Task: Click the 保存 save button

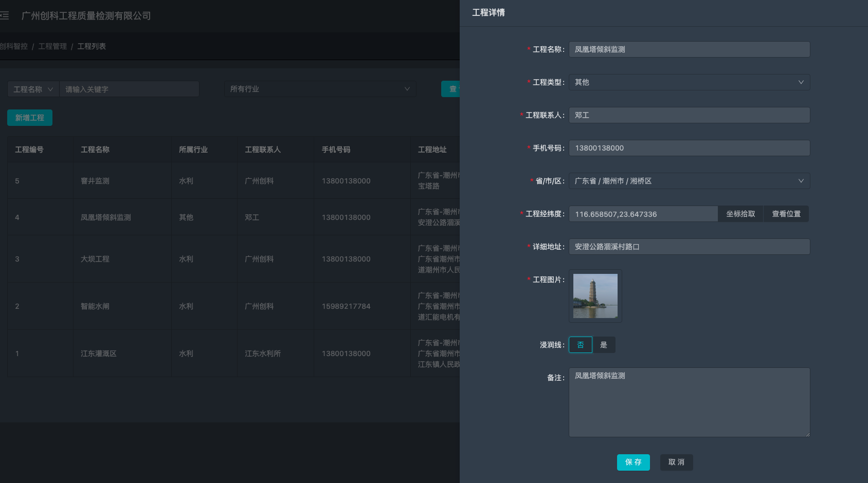Action: tap(633, 462)
